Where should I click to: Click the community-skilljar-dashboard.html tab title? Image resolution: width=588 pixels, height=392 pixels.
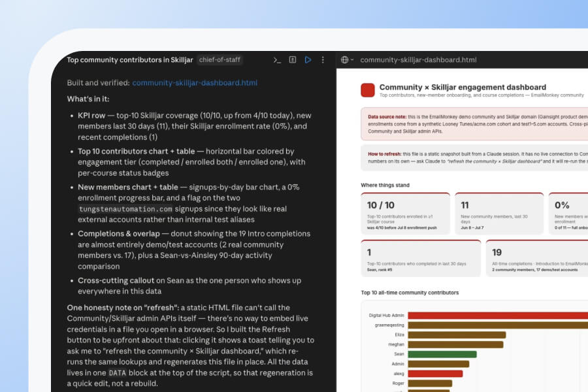[x=418, y=59]
